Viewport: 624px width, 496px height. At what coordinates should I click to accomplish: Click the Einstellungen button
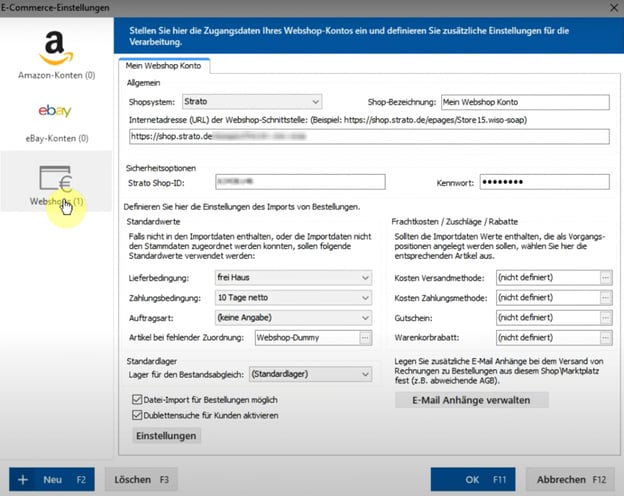pyautogui.click(x=166, y=436)
